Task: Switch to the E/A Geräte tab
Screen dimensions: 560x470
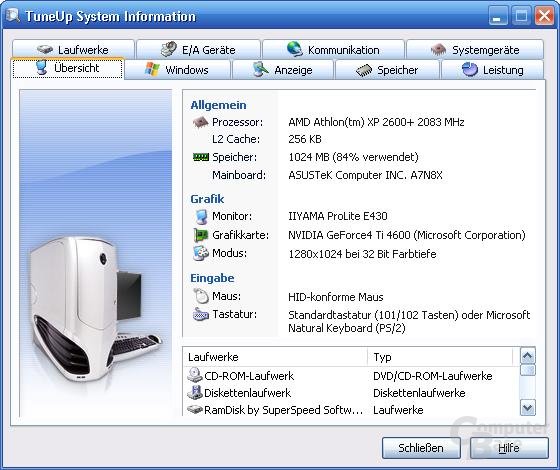Action: pyautogui.click(x=198, y=49)
